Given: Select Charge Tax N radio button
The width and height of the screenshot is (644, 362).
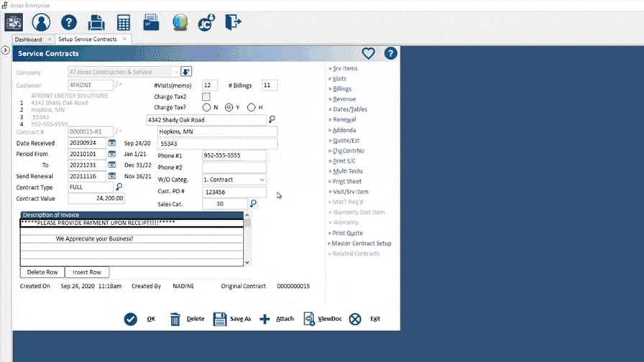Looking at the screenshot, I should click(206, 108).
